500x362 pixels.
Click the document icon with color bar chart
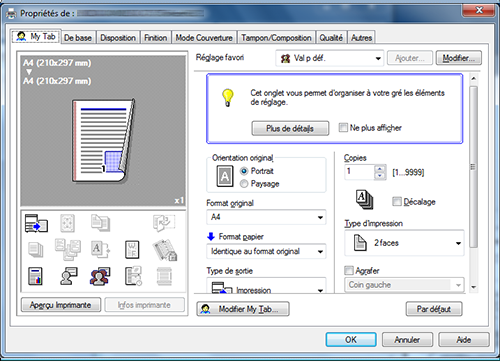[x=35, y=276]
